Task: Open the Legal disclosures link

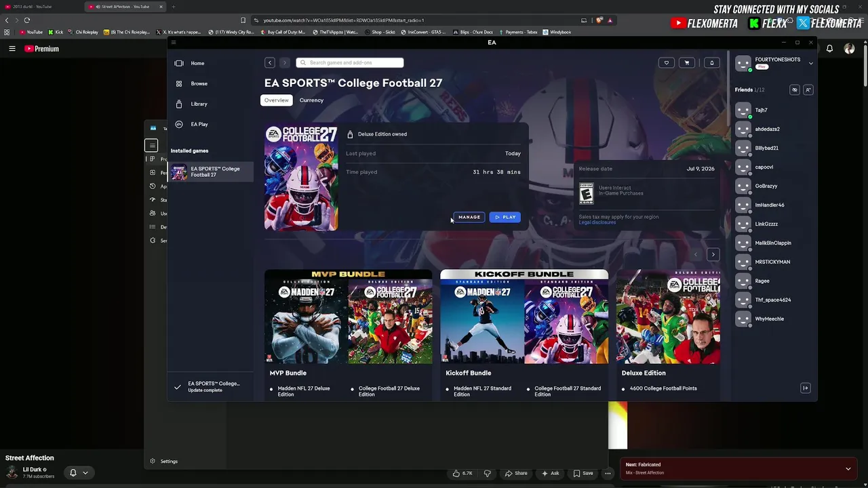Action: pos(597,222)
